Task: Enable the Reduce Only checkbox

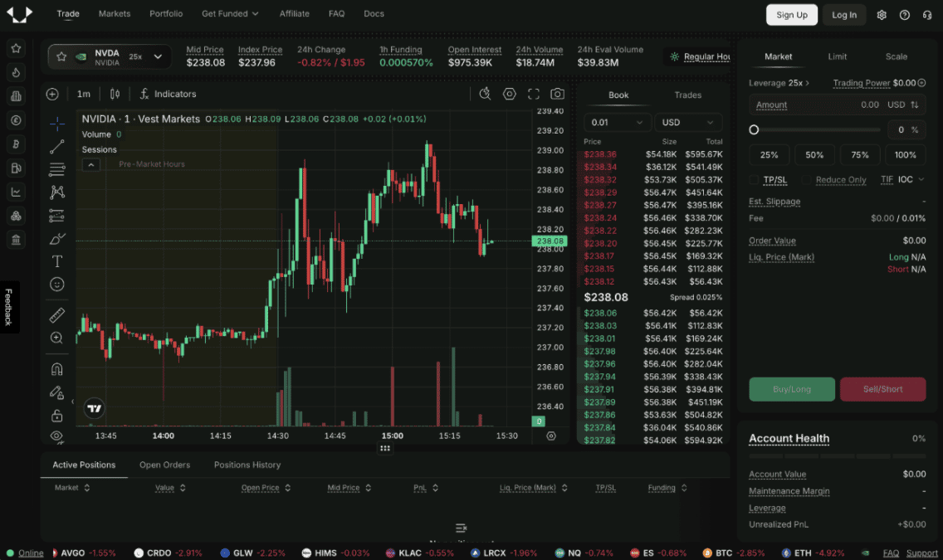Action: (807, 180)
